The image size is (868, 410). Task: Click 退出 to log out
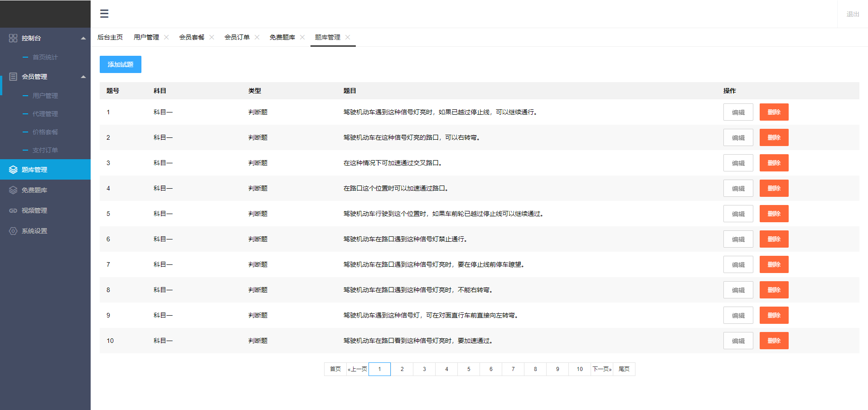tap(853, 14)
